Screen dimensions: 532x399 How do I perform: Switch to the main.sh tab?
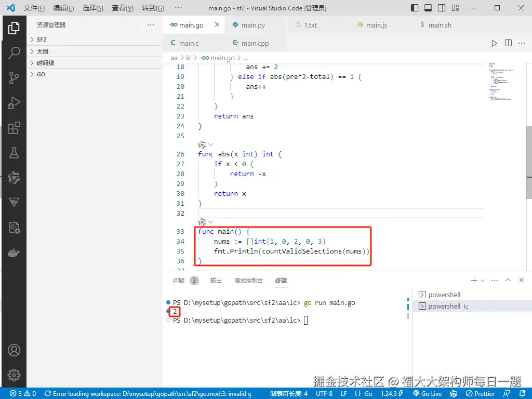tap(443, 25)
